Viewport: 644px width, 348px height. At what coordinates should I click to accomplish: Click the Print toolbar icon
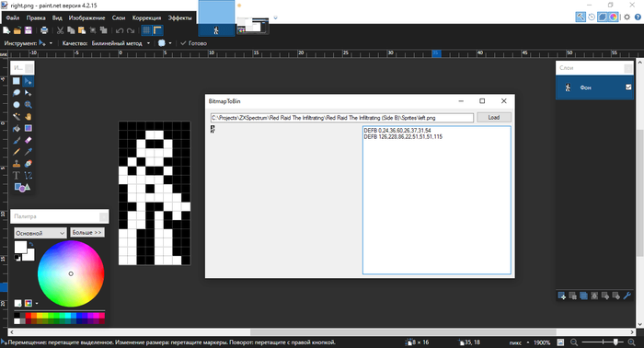(x=44, y=30)
